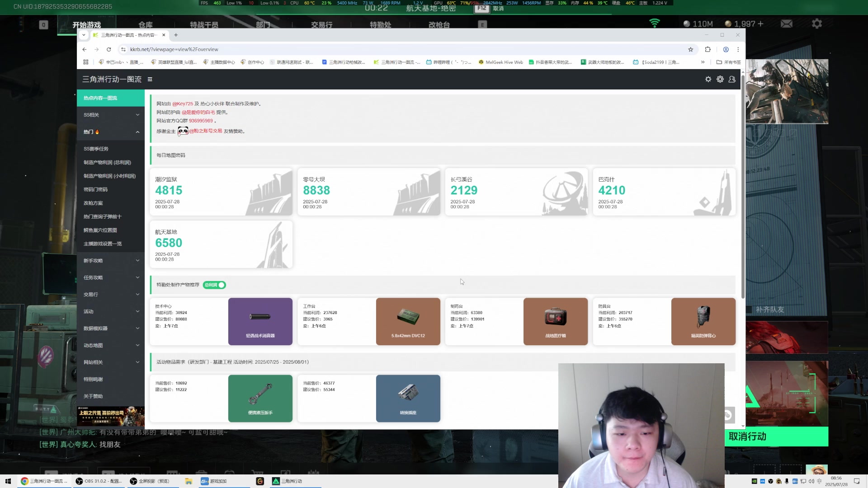
Task: Reload the browser page
Action: (x=108, y=49)
